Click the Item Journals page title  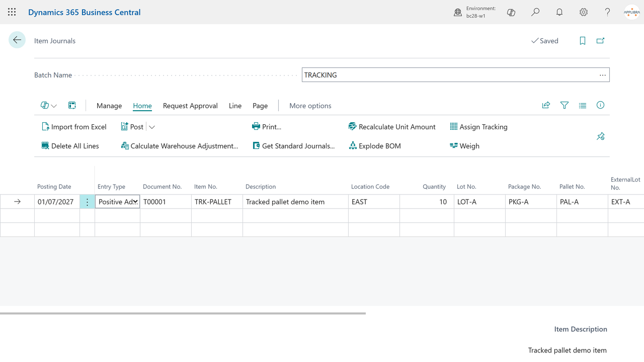[55, 41]
